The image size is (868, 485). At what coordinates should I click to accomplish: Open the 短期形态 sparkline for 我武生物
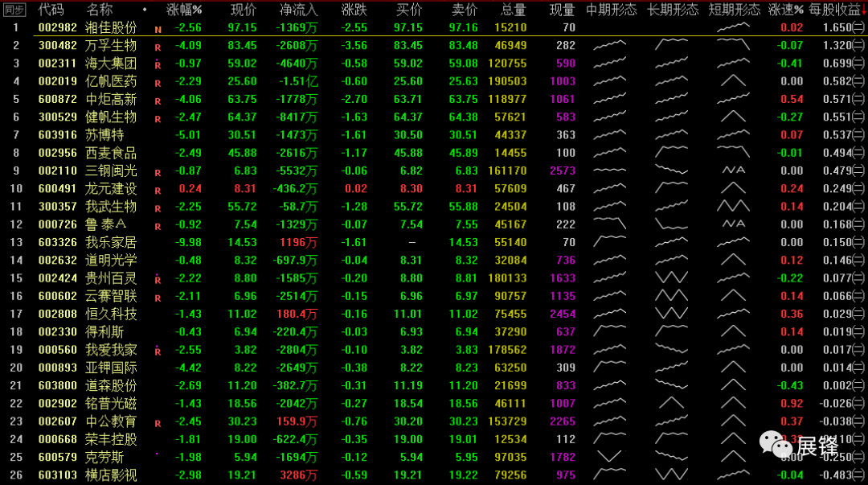733,206
